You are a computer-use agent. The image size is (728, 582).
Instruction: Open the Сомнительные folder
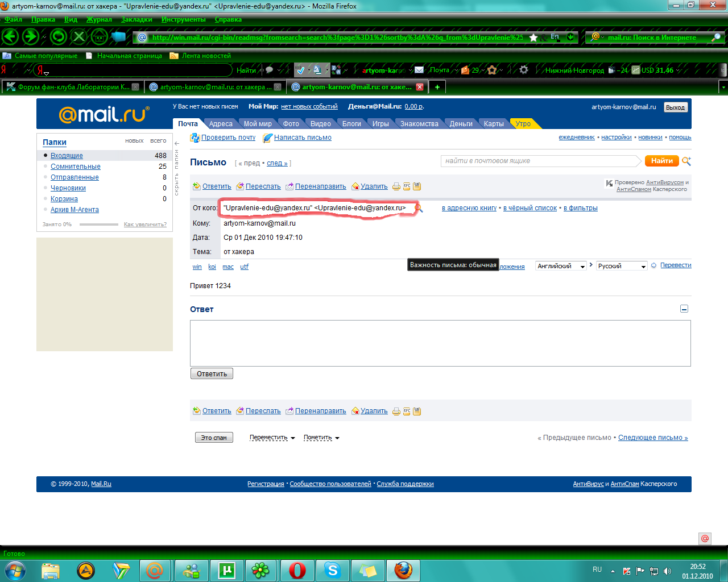click(x=76, y=167)
